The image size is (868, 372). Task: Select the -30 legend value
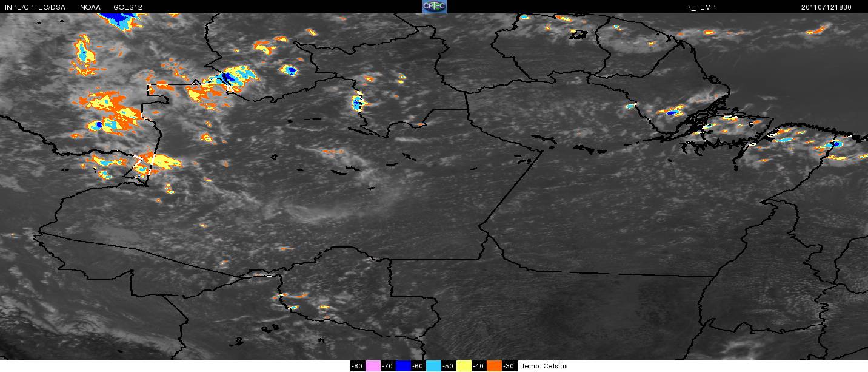510,366
